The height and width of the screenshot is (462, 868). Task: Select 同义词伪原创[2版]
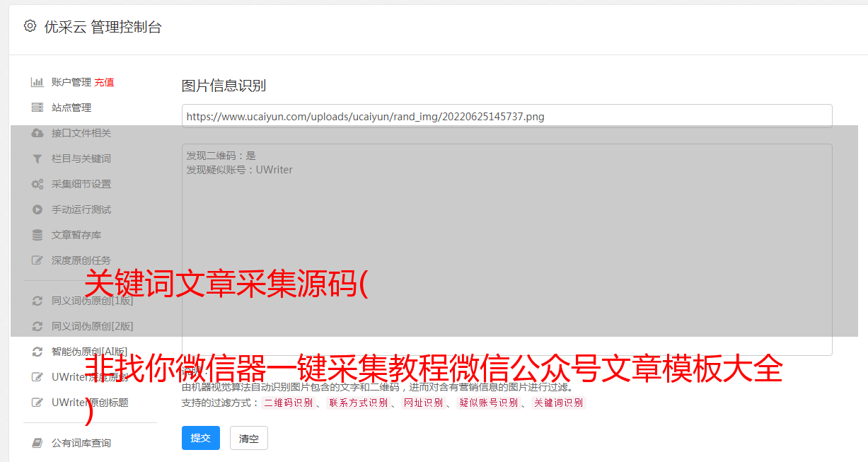92,326
